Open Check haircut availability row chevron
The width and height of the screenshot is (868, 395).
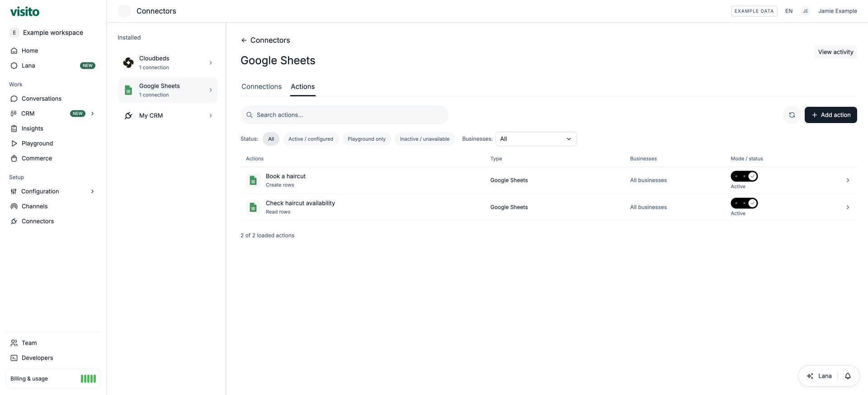[848, 207]
